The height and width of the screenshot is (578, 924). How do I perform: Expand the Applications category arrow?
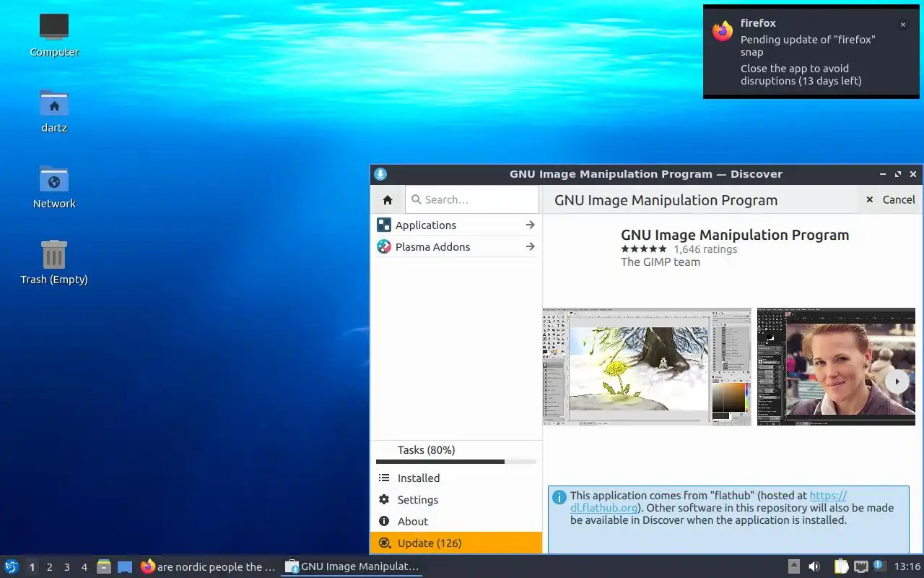[x=530, y=225]
